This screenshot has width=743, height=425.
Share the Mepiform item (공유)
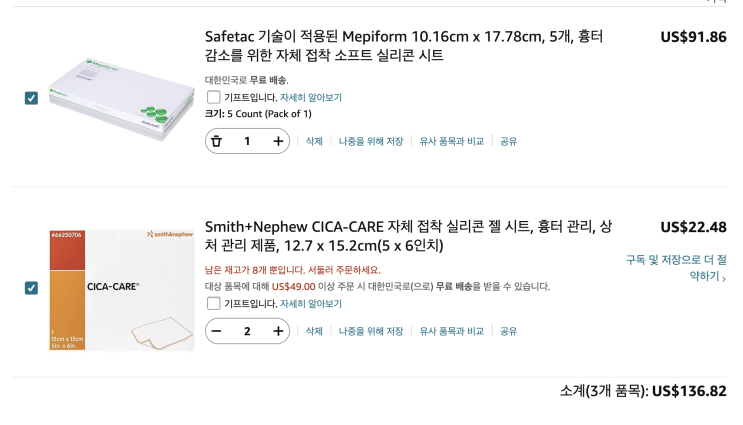coord(508,141)
